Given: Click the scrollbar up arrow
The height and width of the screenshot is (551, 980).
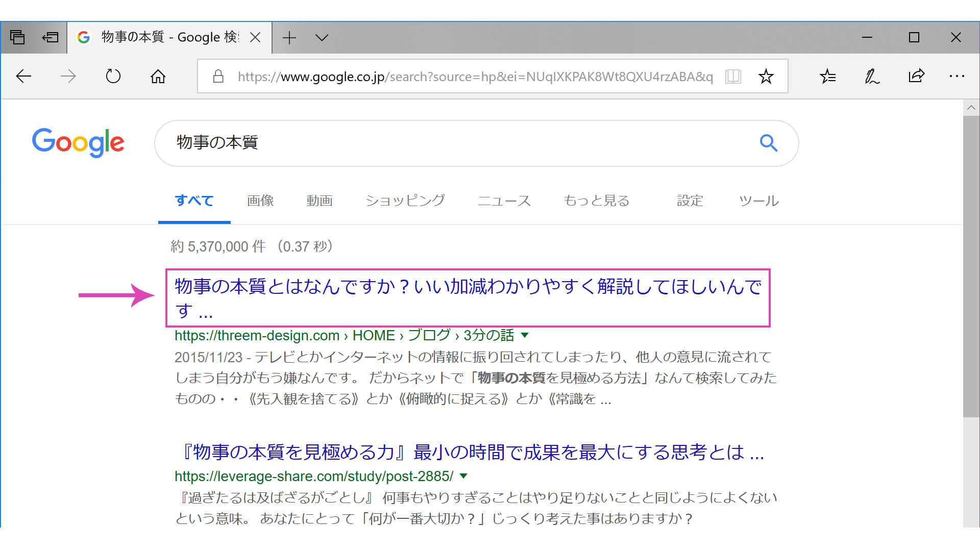Looking at the screenshot, I should (971, 108).
